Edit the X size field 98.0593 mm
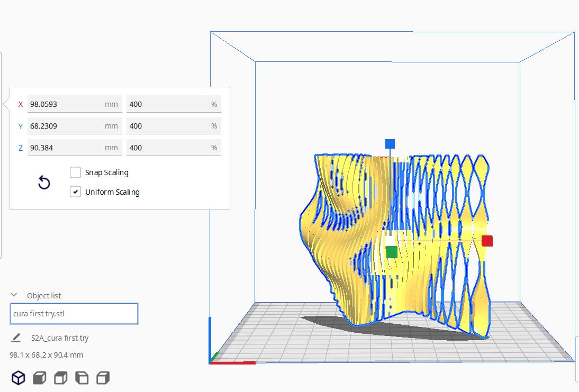This screenshot has height=392, width=579. pyautogui.click(x=75, y=104)
